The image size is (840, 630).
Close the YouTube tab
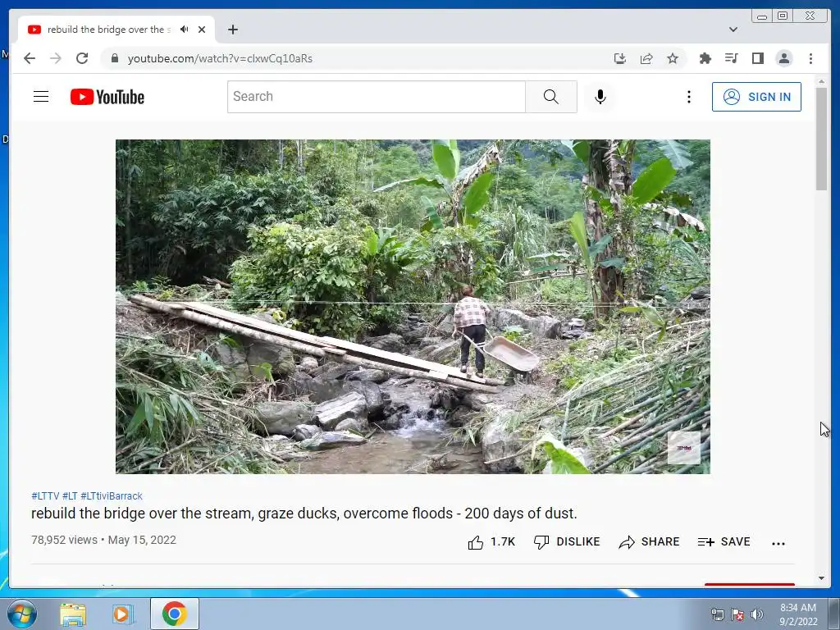pos(202,30)
